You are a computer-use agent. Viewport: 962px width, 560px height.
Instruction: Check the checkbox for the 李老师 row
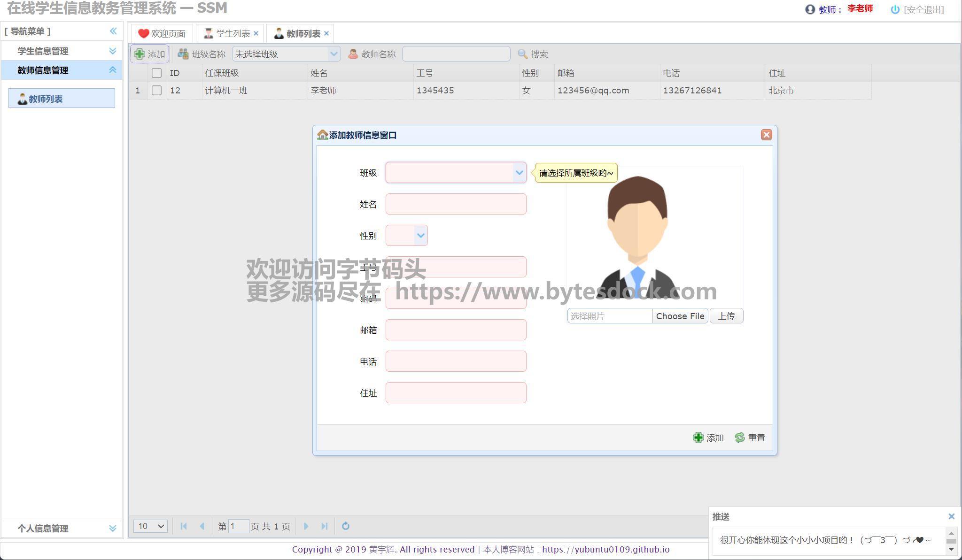click(157, 90)
